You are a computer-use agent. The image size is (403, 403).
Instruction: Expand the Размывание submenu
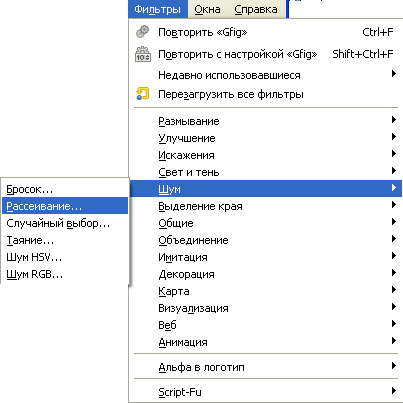coord(266,121)
